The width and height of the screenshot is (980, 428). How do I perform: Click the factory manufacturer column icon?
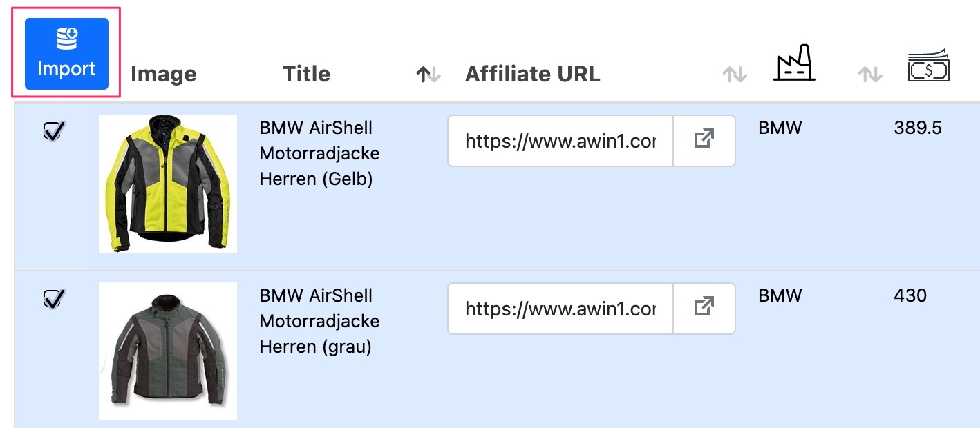coord(793,63)
